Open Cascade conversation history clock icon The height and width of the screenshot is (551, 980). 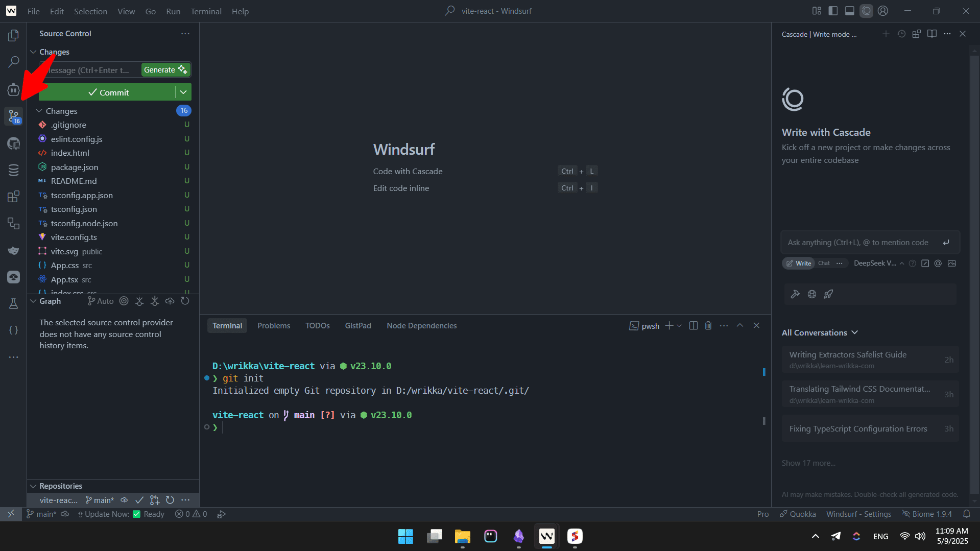click(901, 34)
